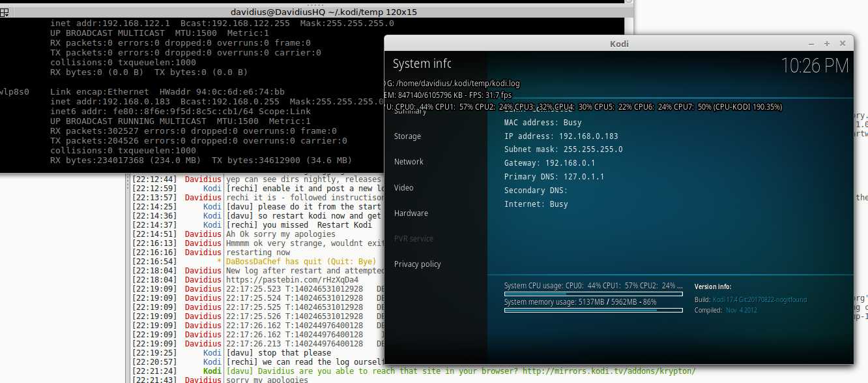Click the wlp8s0 interface name in terminal

[x=14, y=92]
